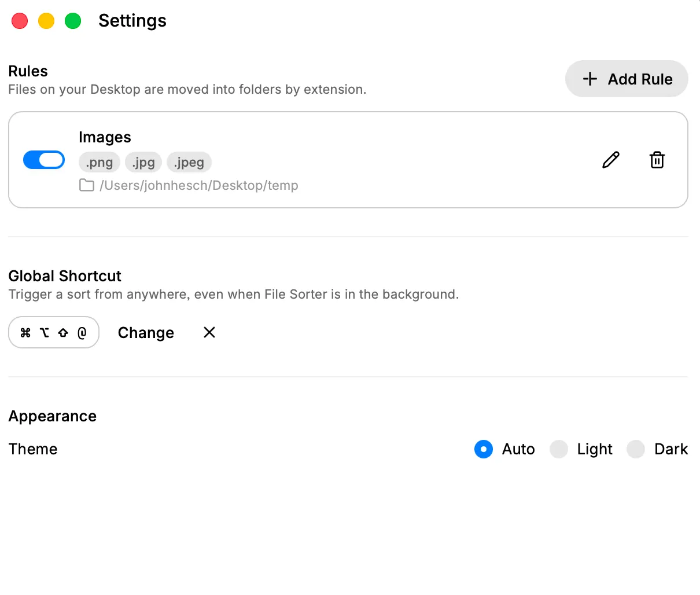The image size is (700, 595).
Task: Select the Light theme radio button
Action: (559, 449)
